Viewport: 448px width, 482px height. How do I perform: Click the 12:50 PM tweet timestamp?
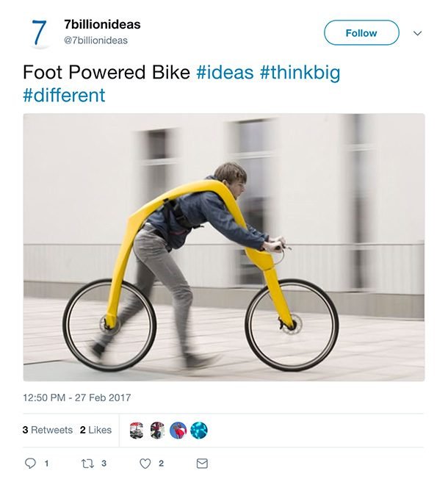coord(76,398)
